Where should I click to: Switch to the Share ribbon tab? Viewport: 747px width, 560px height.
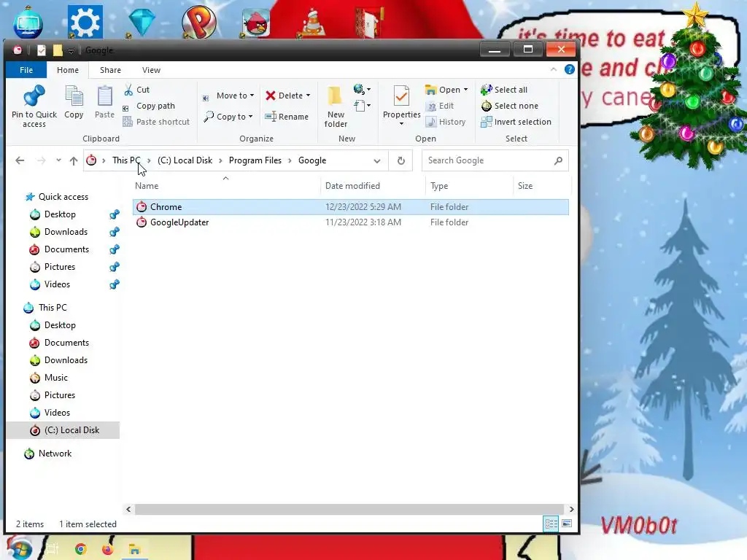[110, 70]
